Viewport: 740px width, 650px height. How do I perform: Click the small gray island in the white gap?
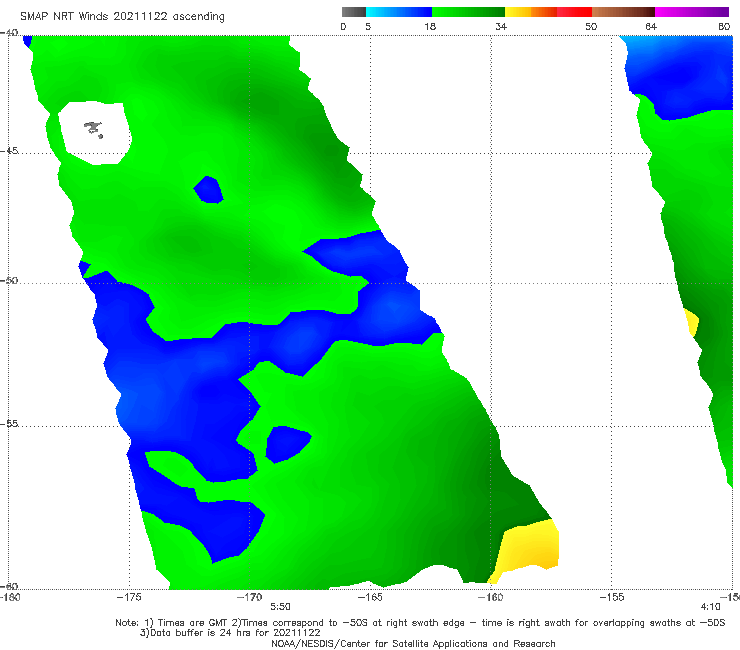(x=93, y=129)
